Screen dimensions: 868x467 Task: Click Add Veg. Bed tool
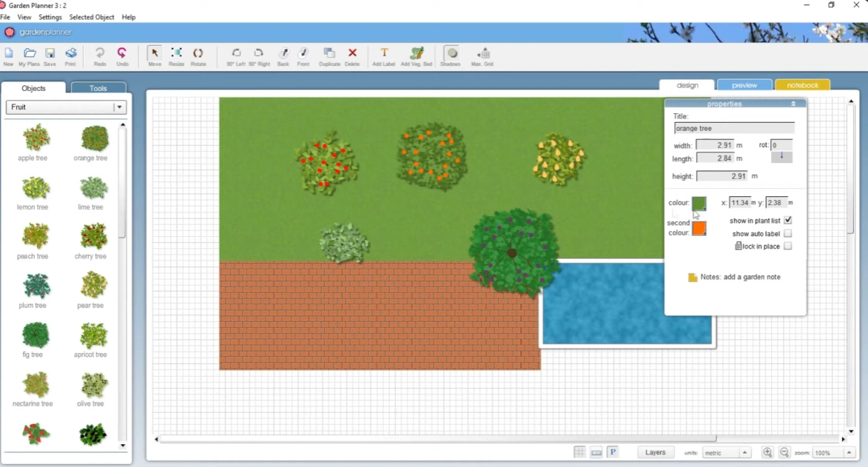click(x=417, y=54)
